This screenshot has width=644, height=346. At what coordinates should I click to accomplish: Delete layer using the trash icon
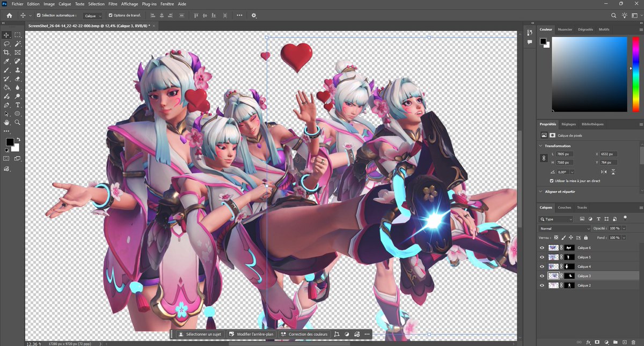coord(634,342)
